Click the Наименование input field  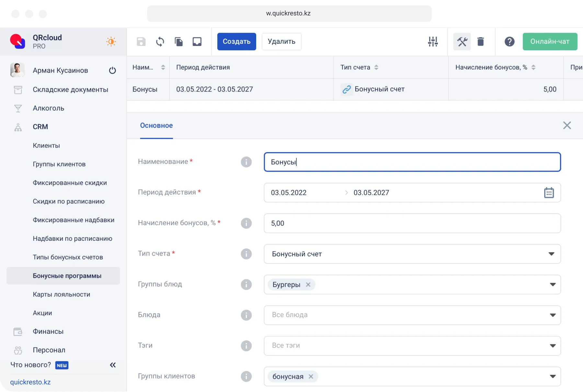pyautogui.click(x=412, y=162)
